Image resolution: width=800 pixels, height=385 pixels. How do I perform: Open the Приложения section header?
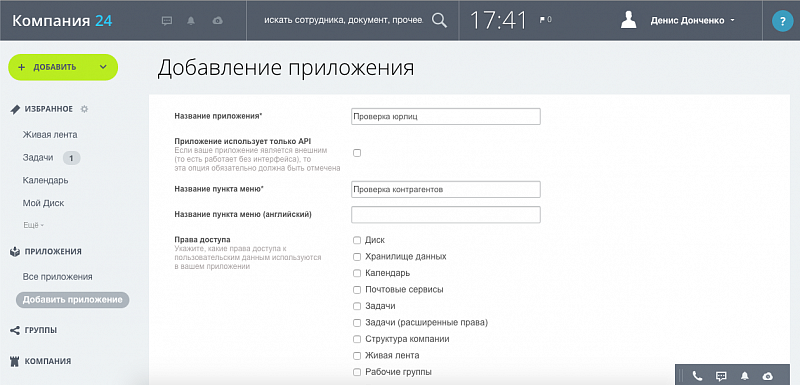(53, 251)
